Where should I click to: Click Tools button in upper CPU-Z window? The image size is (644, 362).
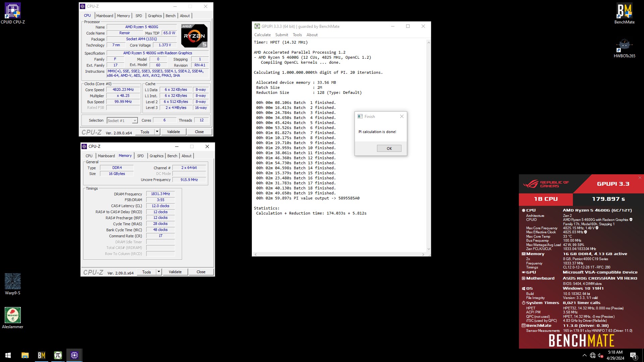[145, 132]
